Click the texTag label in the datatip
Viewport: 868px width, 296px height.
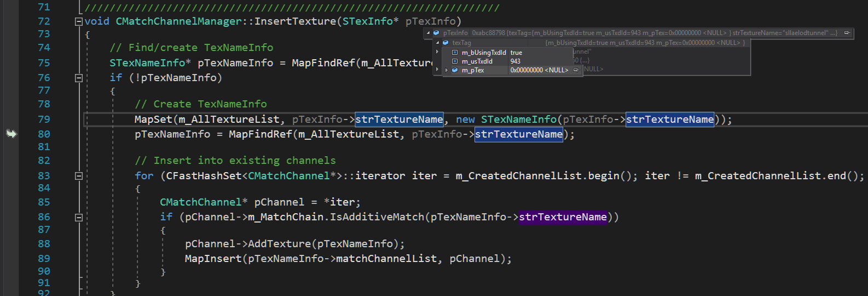(x=461, y=43)
